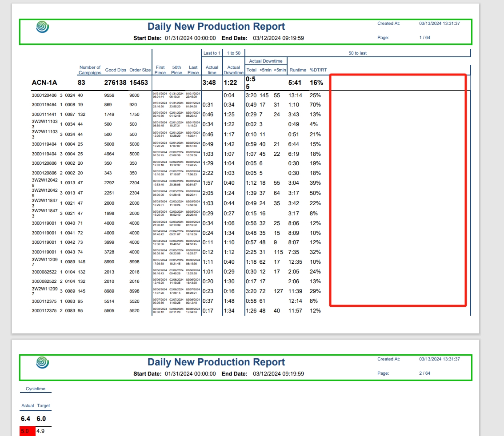Viewport: 504px width, 436px height.
Task: Click the '1 / 64' page indicator
Action: 424,38
